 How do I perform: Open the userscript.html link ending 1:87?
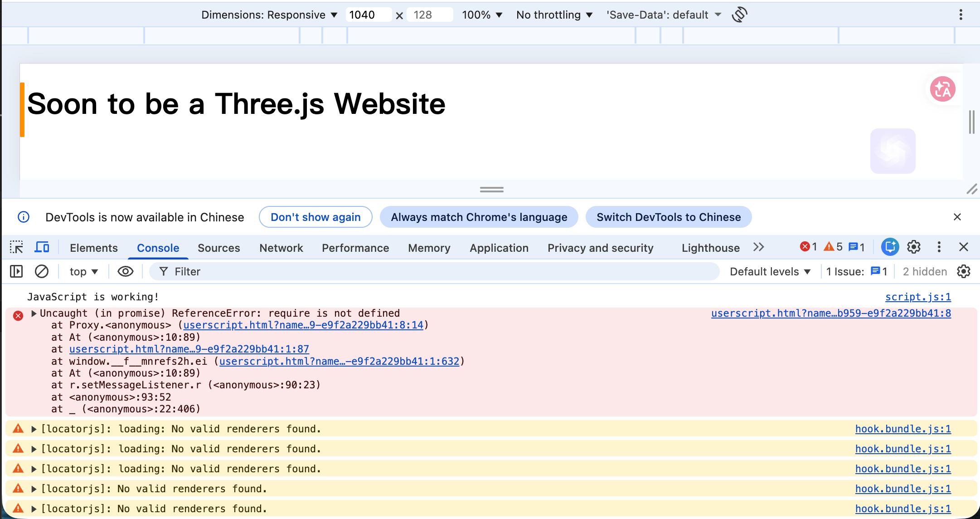[189, 349]
